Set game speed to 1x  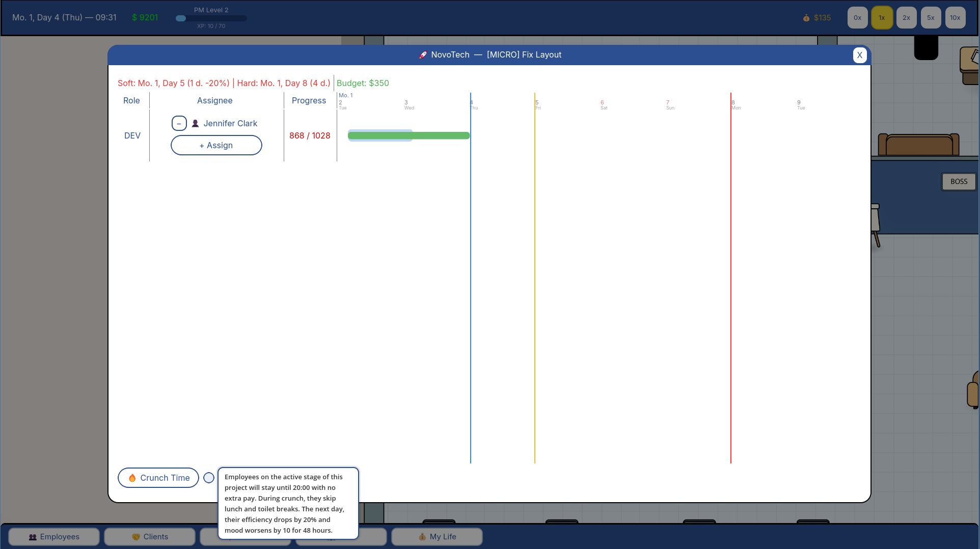click(882, 18)
